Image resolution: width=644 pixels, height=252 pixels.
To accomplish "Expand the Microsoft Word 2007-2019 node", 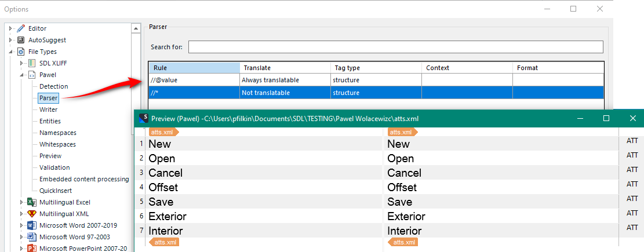I will 22,225.
